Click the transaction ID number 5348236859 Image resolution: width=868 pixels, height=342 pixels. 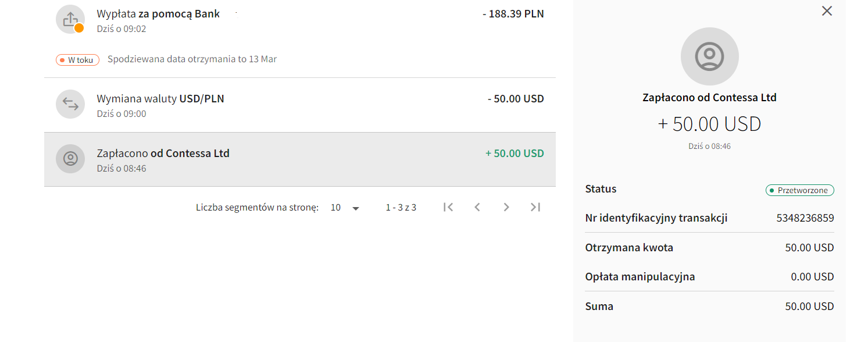coord(805,219)
